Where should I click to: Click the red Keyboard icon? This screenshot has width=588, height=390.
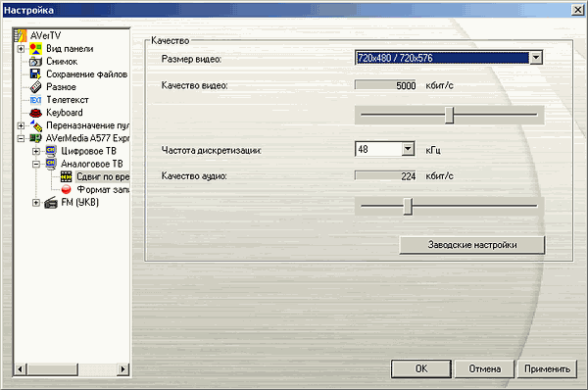pyautogui.click(x=35, y=113)
